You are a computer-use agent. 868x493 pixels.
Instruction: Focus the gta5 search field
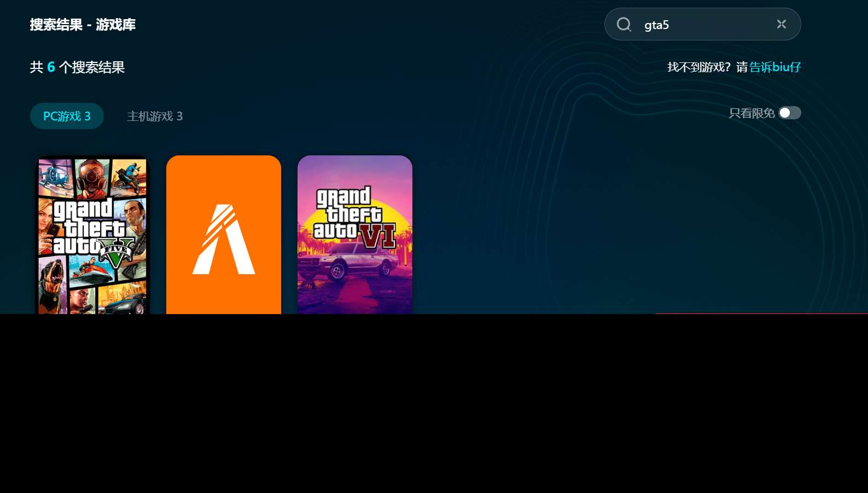click(703, 25)
